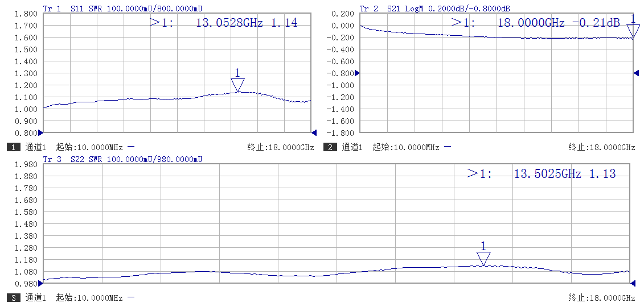Click the 13.5025GHz marker readout on S22
This screenshot has width=644, height=307.
pos(541,174)
